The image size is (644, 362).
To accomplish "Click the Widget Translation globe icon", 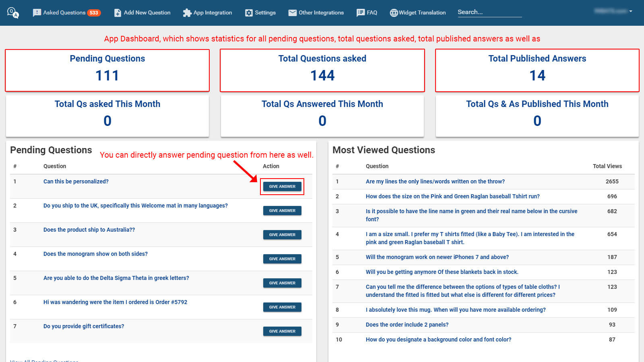I will [x=394, y=13].
